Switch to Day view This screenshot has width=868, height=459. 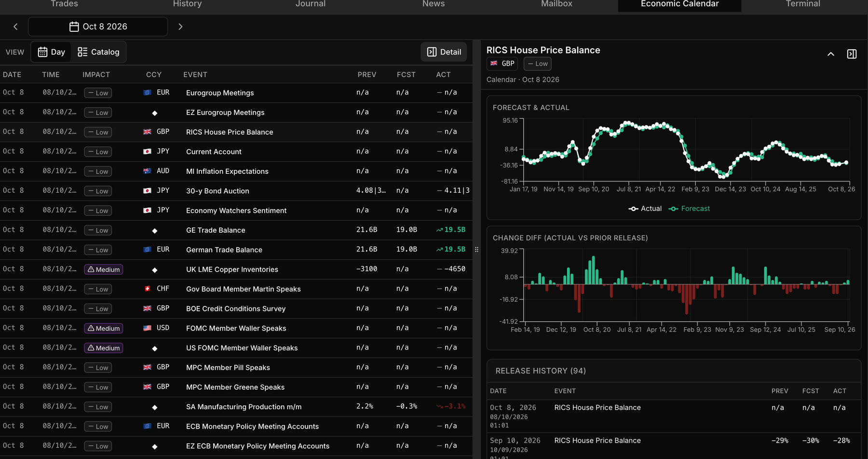(52, 52)
